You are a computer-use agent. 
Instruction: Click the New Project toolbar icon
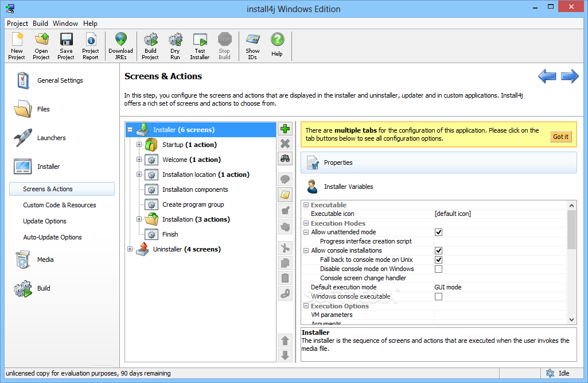(17, 46)
